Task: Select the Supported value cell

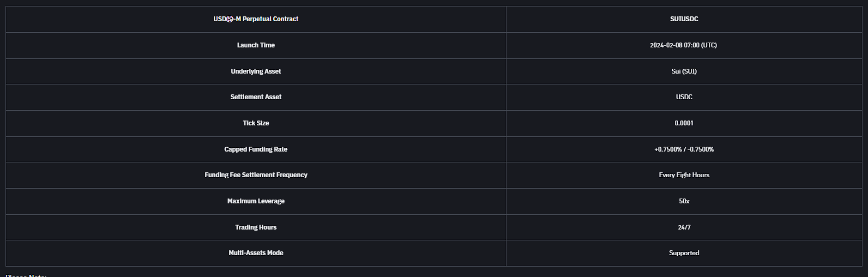Action: pyautogui.click(x=684, y=253)
